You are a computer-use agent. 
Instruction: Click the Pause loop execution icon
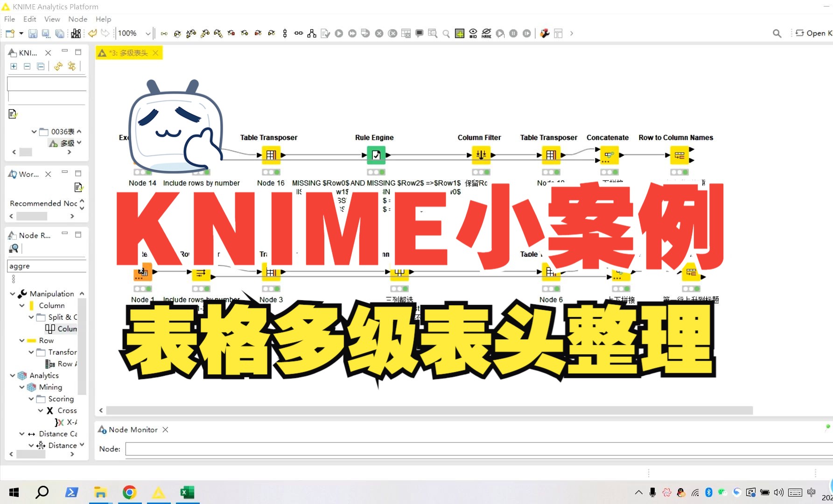pos(513,33)
